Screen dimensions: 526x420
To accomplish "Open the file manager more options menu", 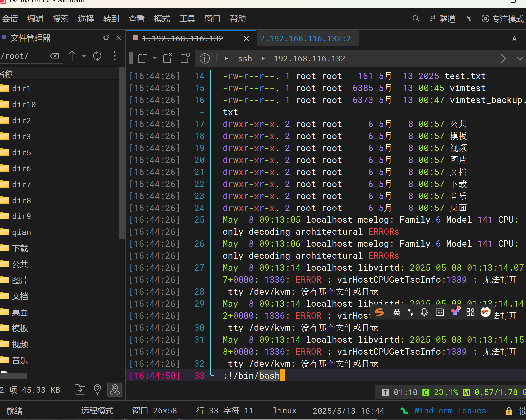I will pyautogui.click(x=115, y=56).
